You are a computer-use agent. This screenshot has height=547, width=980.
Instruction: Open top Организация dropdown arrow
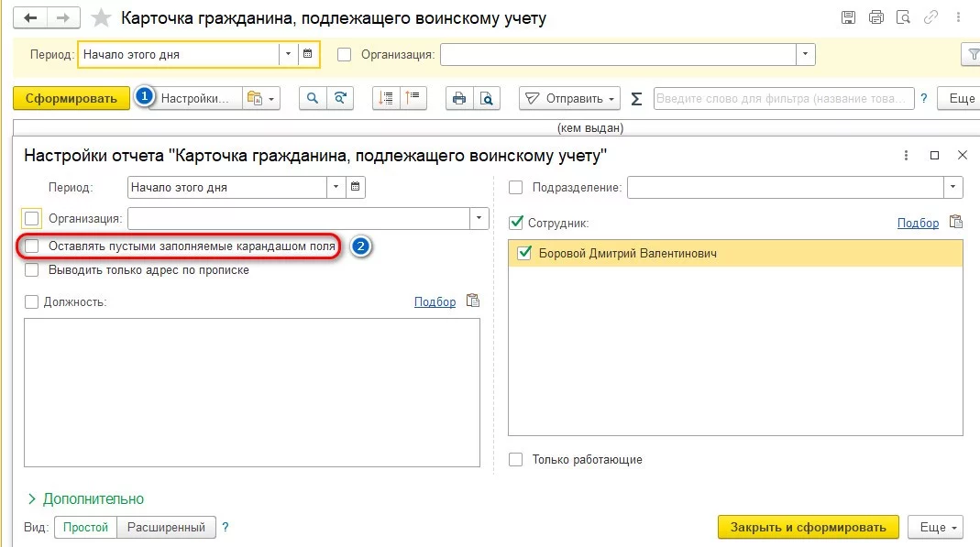click(x=805, y=54)
